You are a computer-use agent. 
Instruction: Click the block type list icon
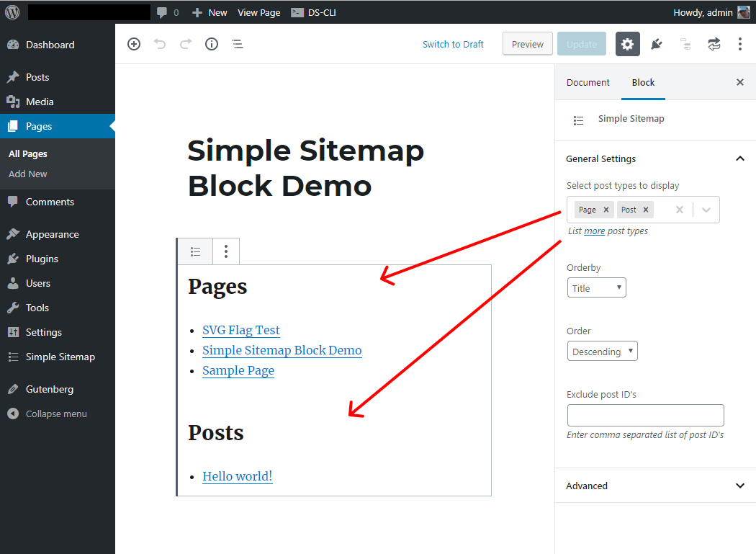point(195,251)
